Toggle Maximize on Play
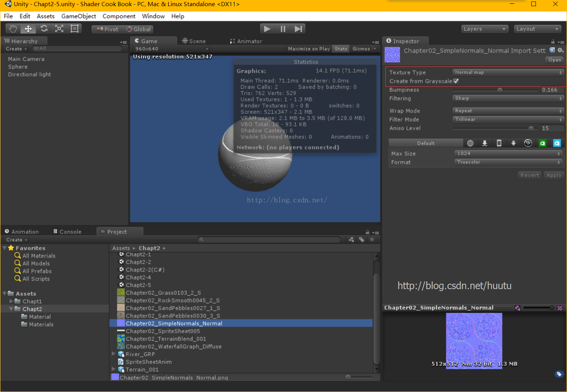Viewport: 567px width, 392px height. click(309, 49)
